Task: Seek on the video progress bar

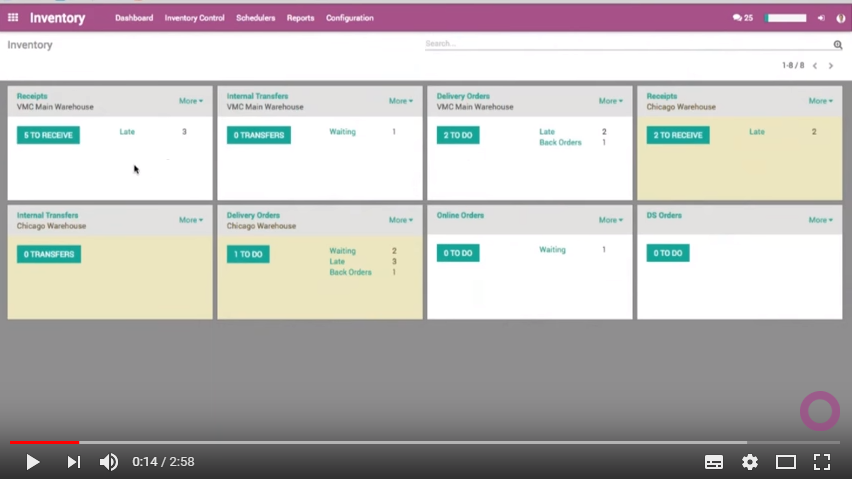Action: 400,442
